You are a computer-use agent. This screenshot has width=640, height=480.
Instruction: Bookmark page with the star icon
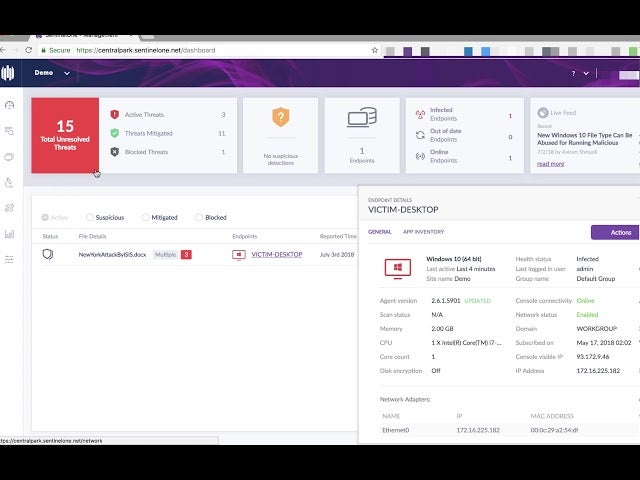pos(374,50)
